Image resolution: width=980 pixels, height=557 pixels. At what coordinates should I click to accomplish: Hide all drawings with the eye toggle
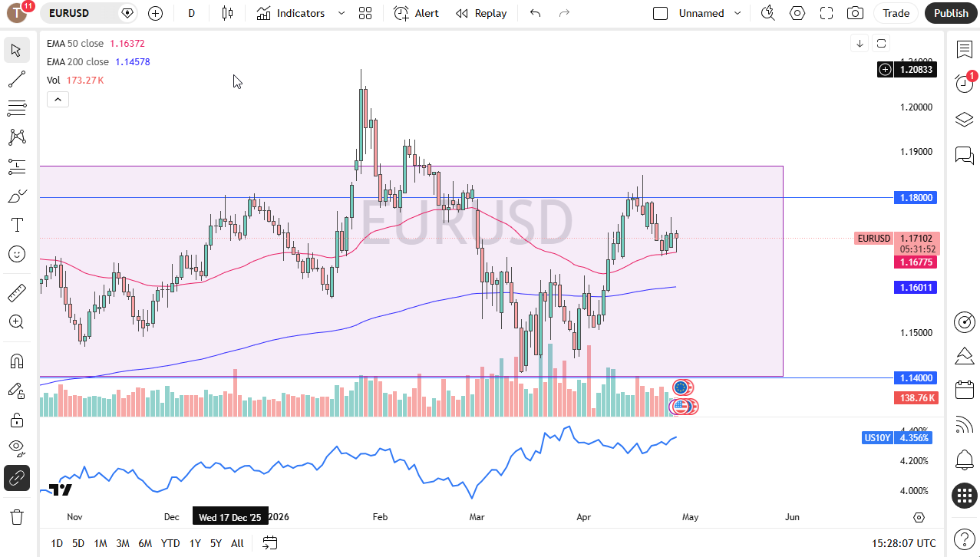(17, 449)
